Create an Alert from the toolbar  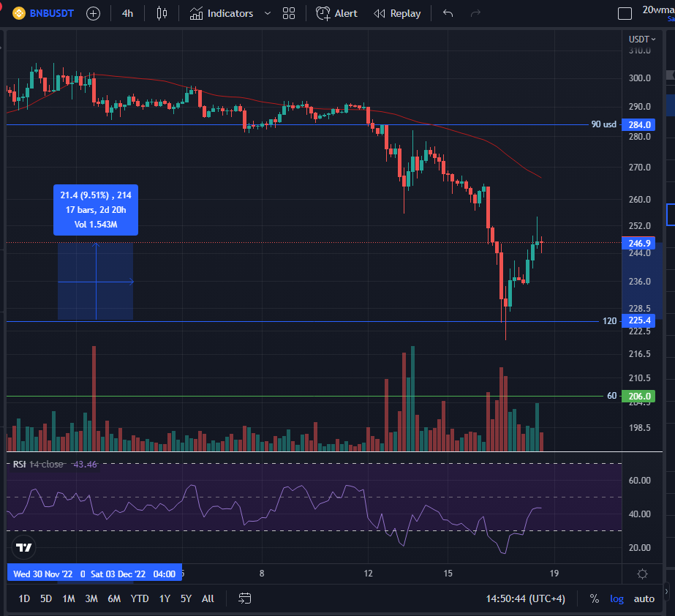click(x=336, y=13)
